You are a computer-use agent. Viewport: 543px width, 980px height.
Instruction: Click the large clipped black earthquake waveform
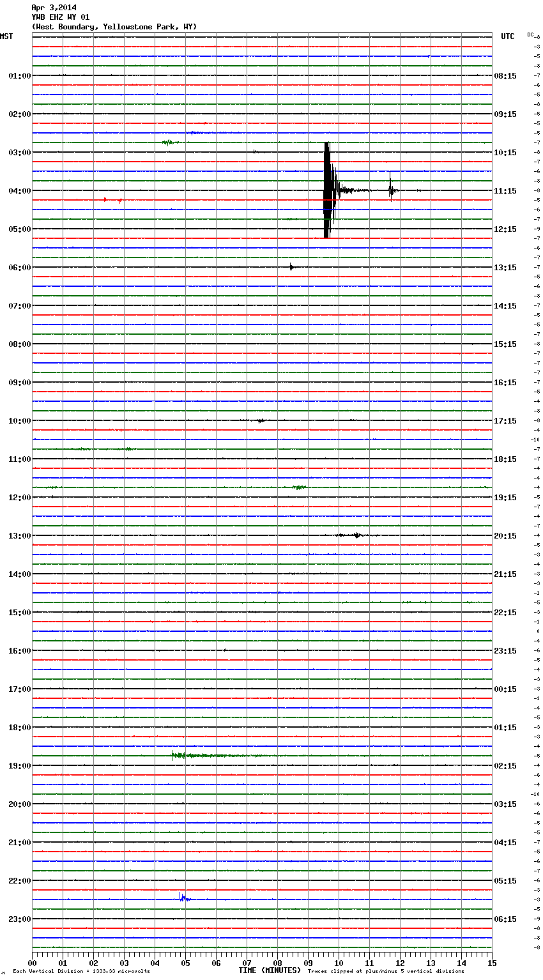[x=327, y=190]
